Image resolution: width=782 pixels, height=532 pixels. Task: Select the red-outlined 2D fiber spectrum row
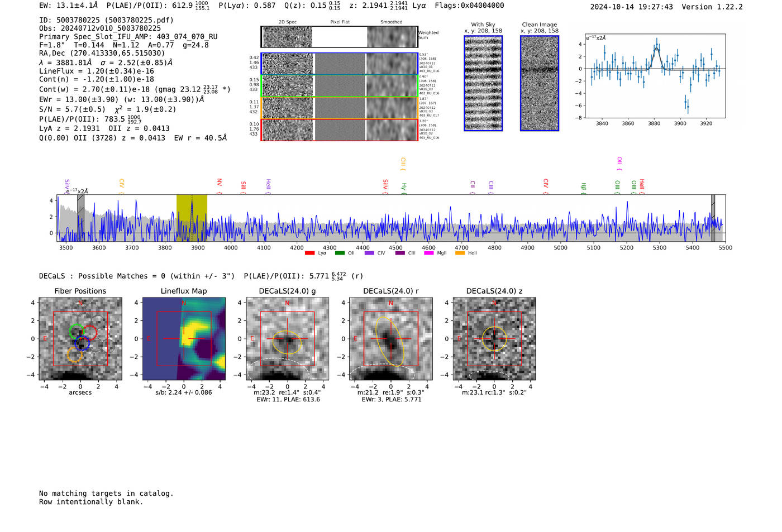pyautogui.click(x=340, y=130)
